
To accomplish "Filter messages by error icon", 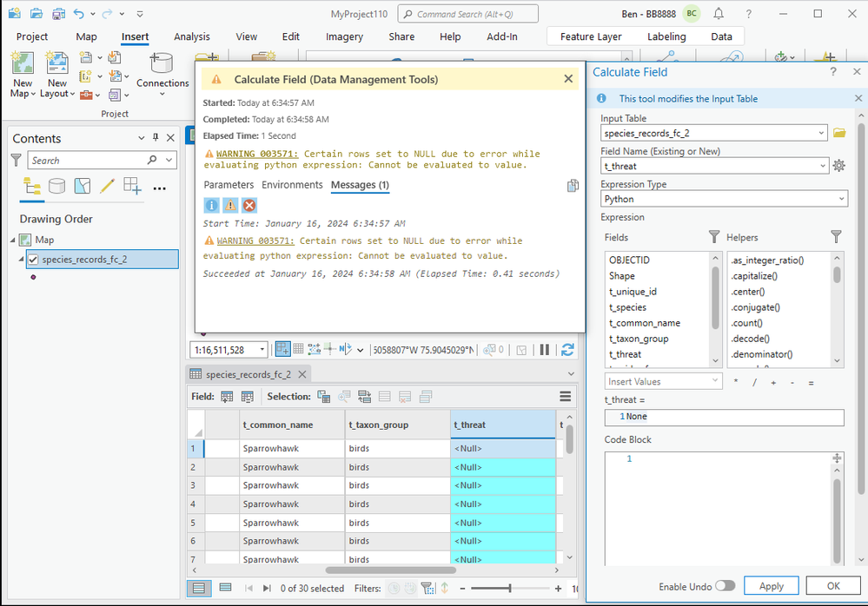I will (249, 206).
